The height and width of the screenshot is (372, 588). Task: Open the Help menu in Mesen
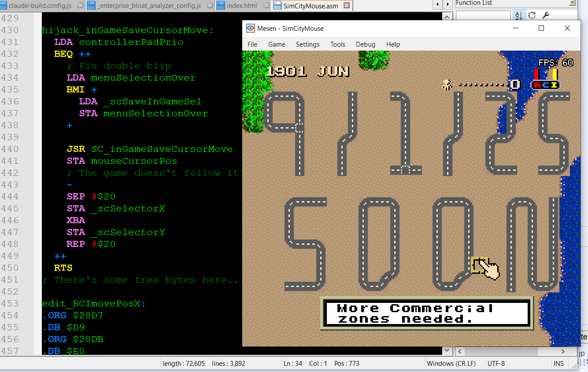[393, 44]
